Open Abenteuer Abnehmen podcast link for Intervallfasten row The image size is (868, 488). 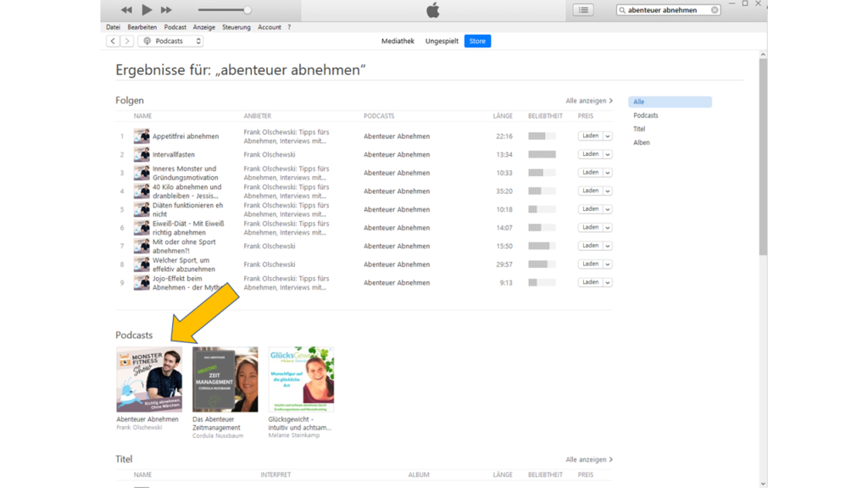click(397, 154)
